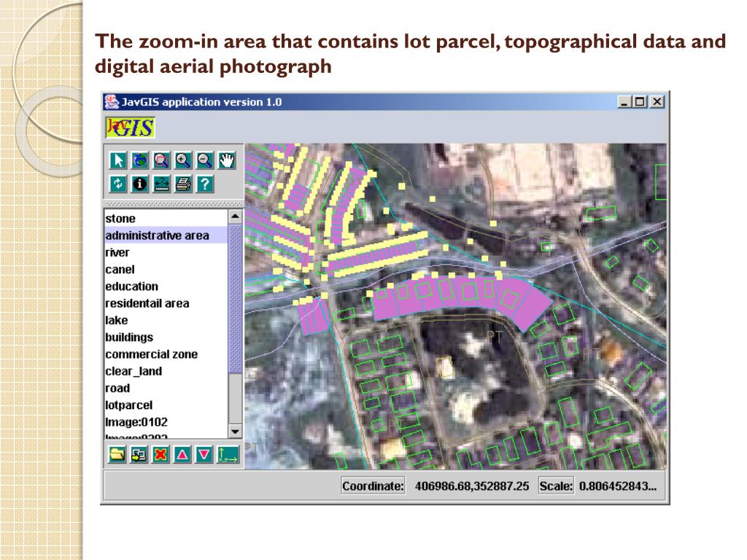The width and height of the screenshot is (747, 560).
Task: Maximize the JavGIS window
Action: (x=640, y=102)
